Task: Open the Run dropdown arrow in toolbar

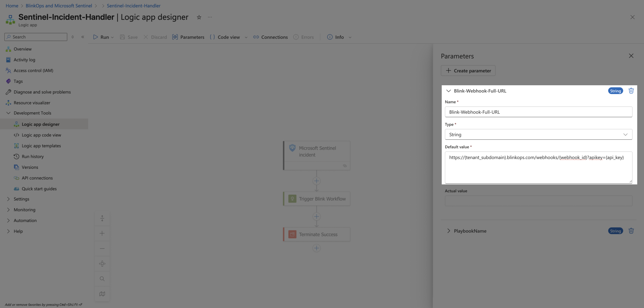Action: click(x=112, y=37)
